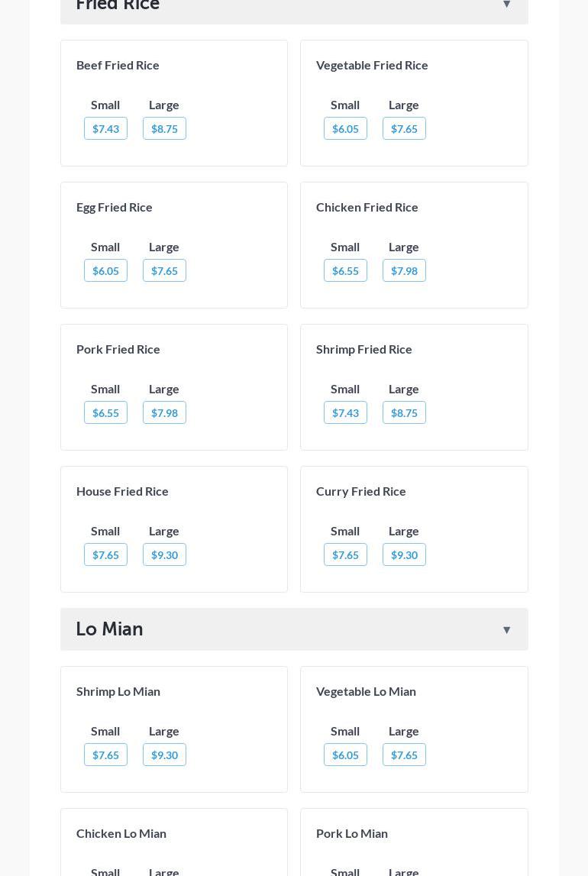Order large Shrimp Fried Rice $8.75
Screen dimensions: 588x876
[404, 412]
